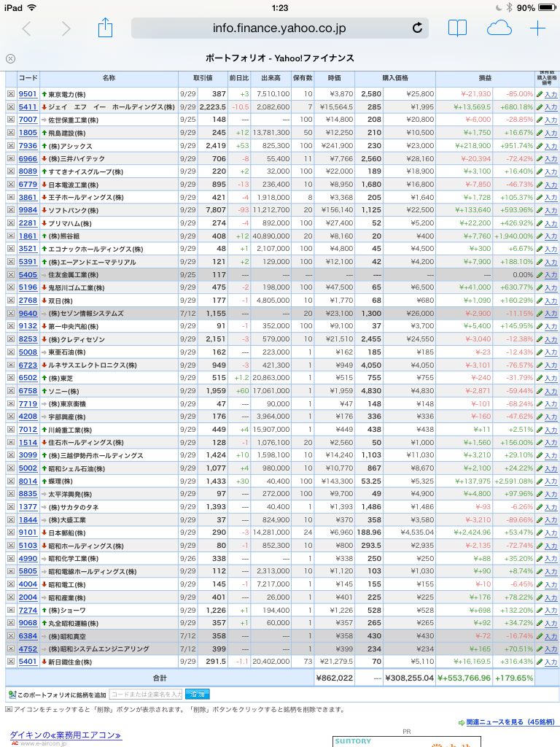Click ソニー(株) stock name
Screen dimensions: 560x747
point(64,391)
